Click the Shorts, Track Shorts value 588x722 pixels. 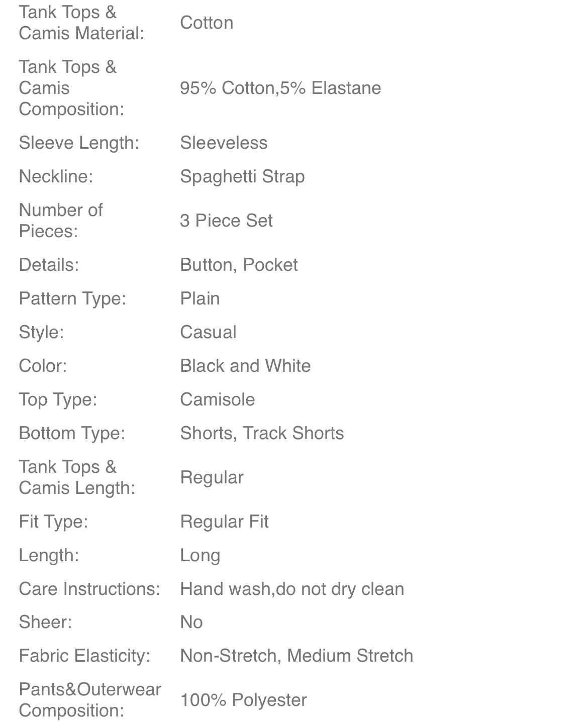click(x=262, y=433)
